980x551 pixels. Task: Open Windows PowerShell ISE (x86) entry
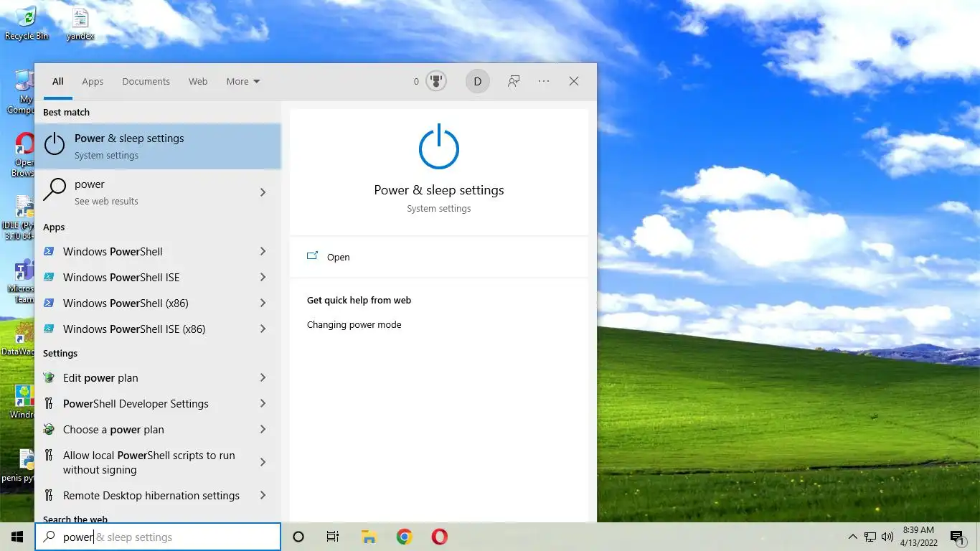click(158, 329)
